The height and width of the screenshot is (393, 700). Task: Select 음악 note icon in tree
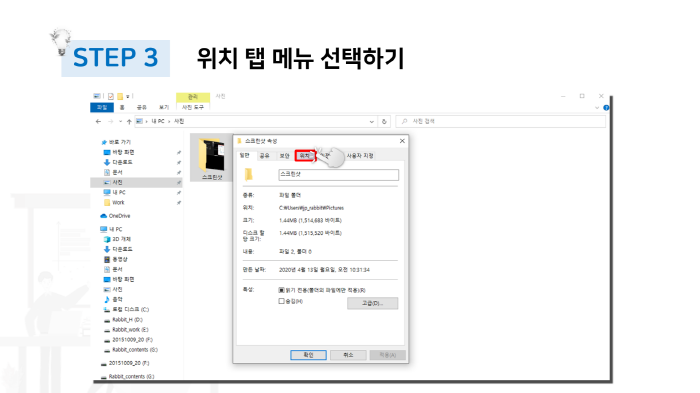tap(107, 300)
